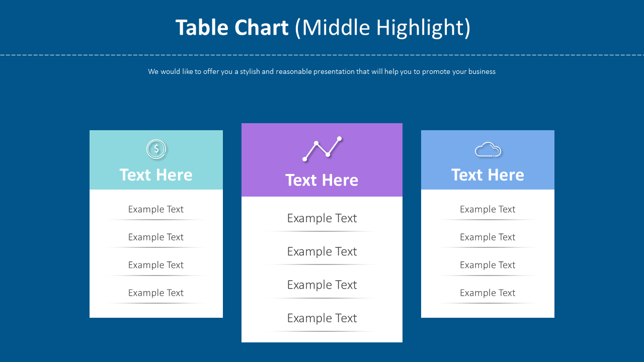Select 'Text Here' heading in purple card
Viewport: 644px width, 362px height.
[x=322, y=180]
